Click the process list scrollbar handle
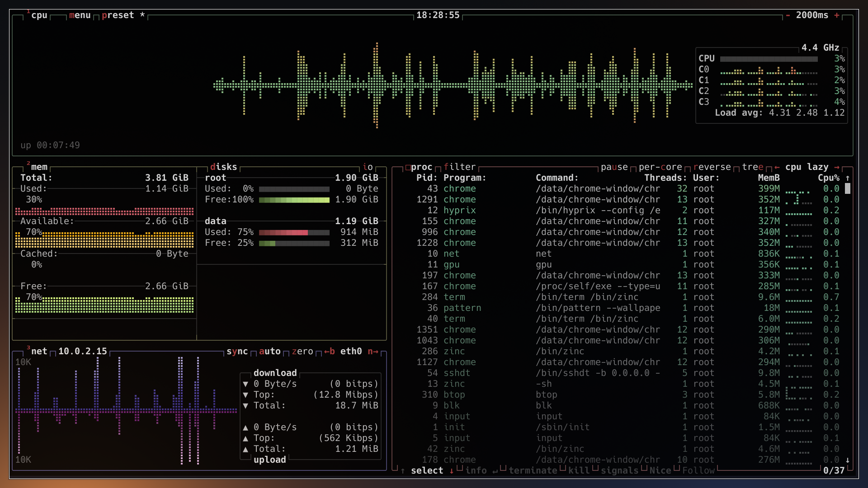Viewport: 868px width, 488px height. (848, 188)
